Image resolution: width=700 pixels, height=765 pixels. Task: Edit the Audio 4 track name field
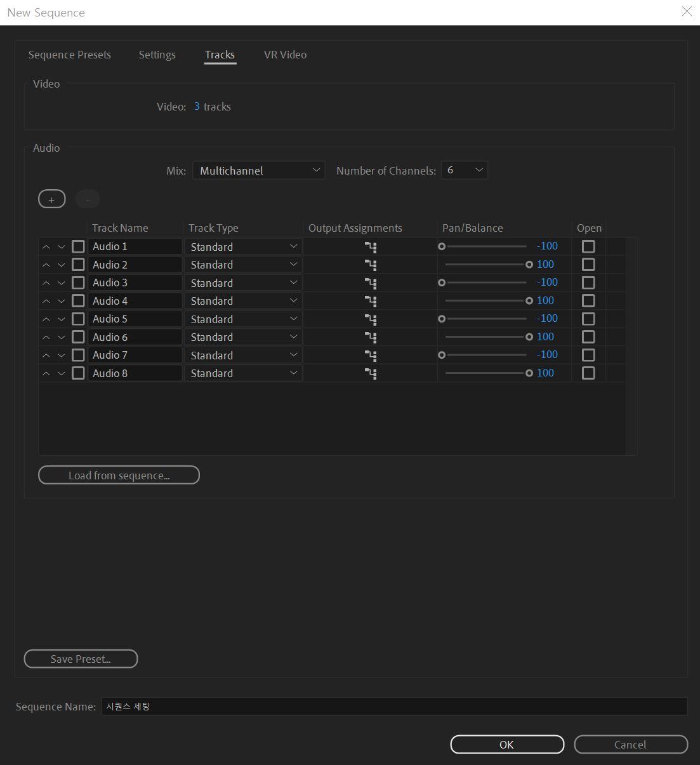135,301
